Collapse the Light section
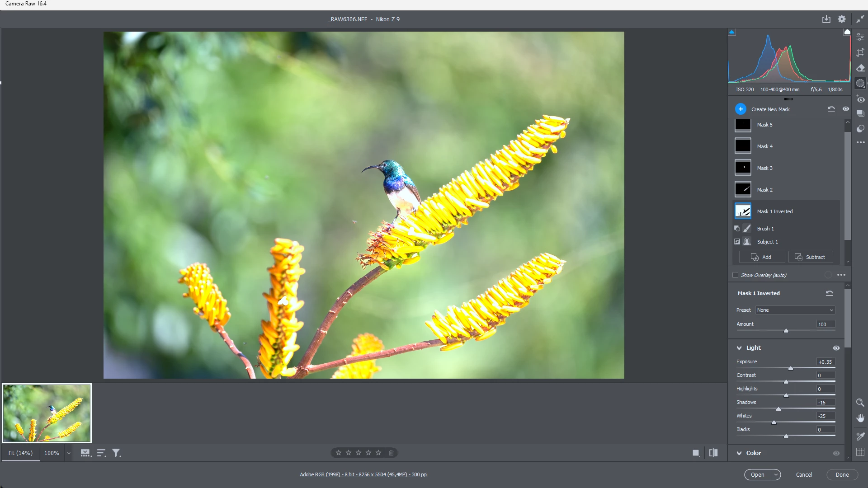This screenshot has height=488, width=868. pos(739,348)
